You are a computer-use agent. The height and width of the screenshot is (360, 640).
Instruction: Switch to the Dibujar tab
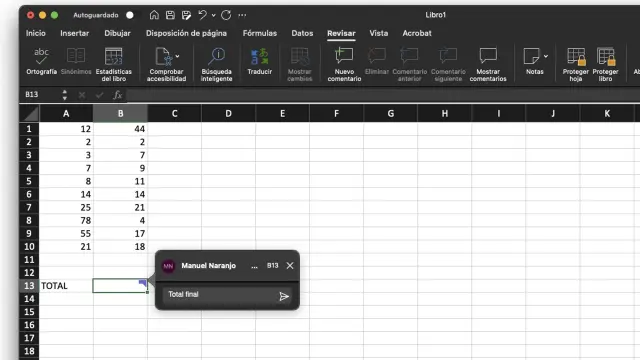click(117, 33)
